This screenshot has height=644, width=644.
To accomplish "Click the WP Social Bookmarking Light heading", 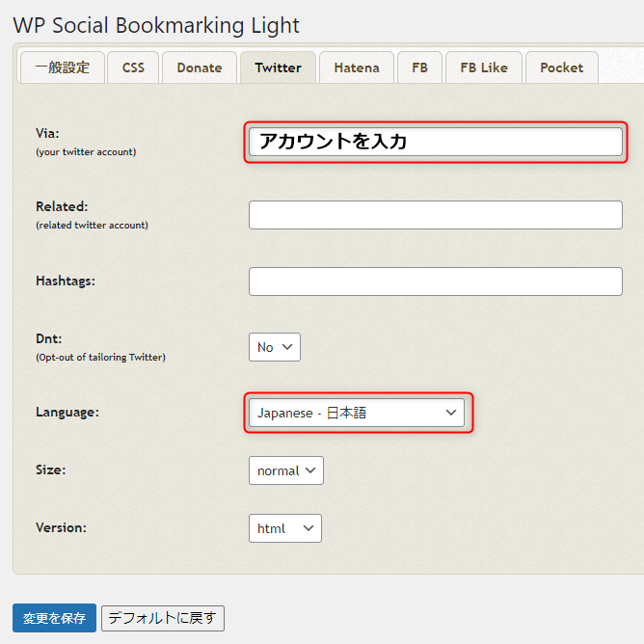I will tap(156, 25).
